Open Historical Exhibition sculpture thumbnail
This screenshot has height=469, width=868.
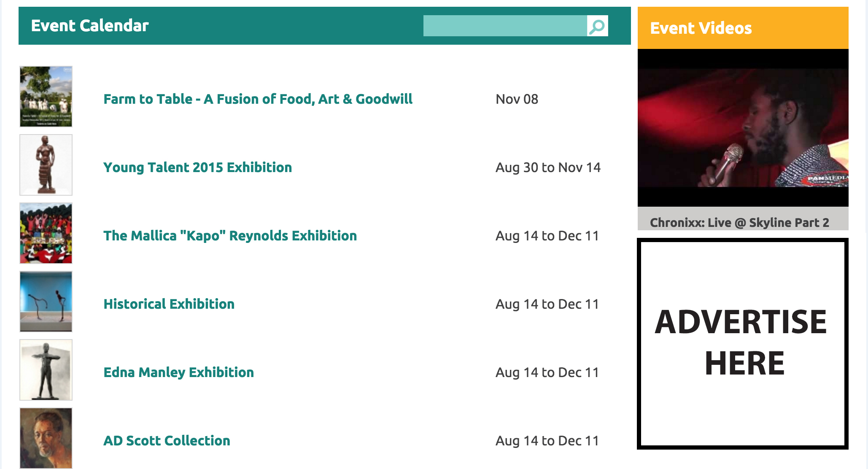pyautogui.click(x=46, y=302)
